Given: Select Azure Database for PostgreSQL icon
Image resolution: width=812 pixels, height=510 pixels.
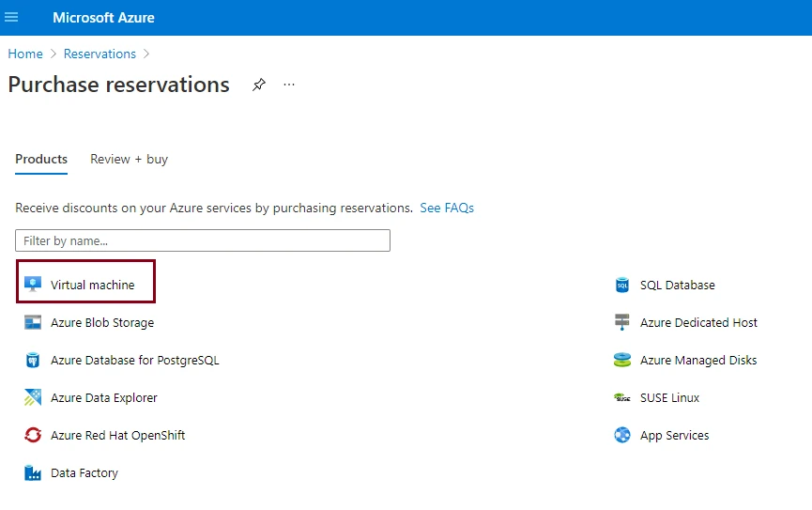Looking at the screenshot, I should [x=33, y=360].
